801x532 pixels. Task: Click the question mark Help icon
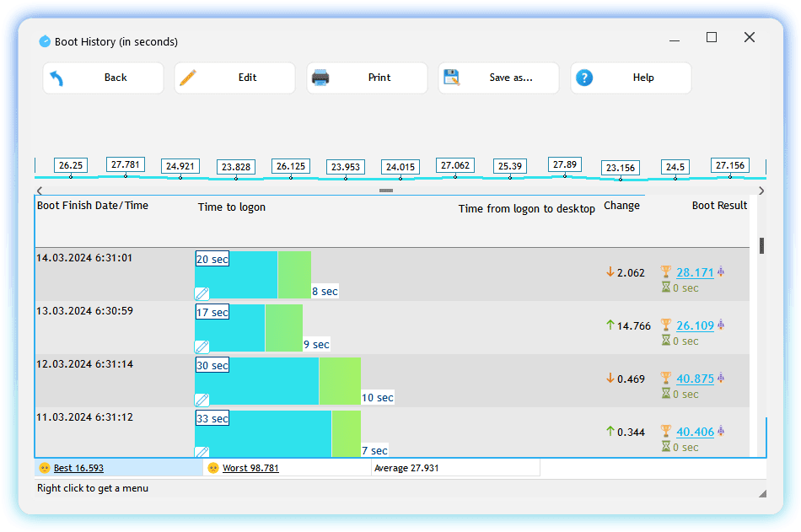(584, 78)
